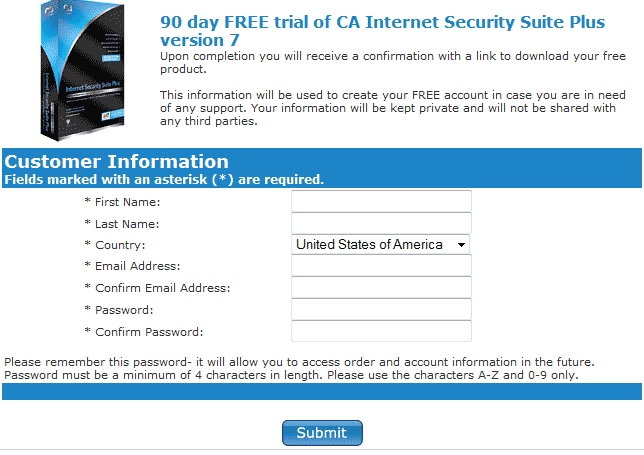
Task: Focus the Password entry field
Action: click(x=381, y=310)
